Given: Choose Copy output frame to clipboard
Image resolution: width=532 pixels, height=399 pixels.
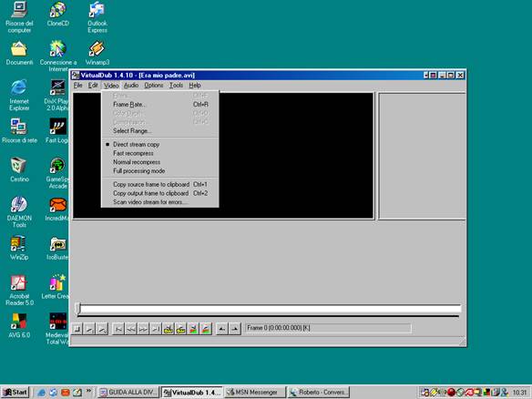Looking at the screenshot, I should [160, 193].
